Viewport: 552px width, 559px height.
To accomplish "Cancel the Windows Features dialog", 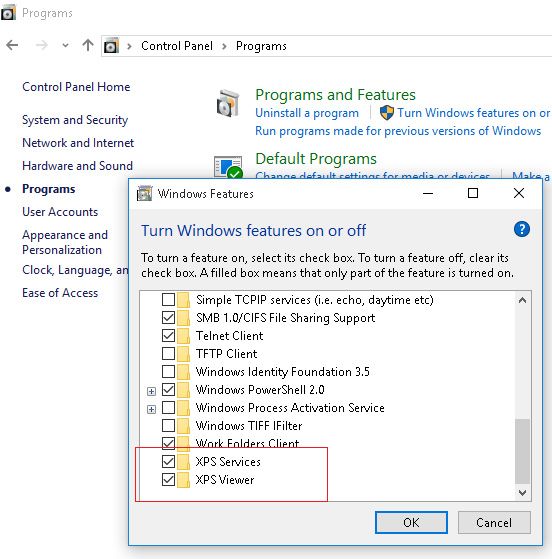I will click(494, 522).
